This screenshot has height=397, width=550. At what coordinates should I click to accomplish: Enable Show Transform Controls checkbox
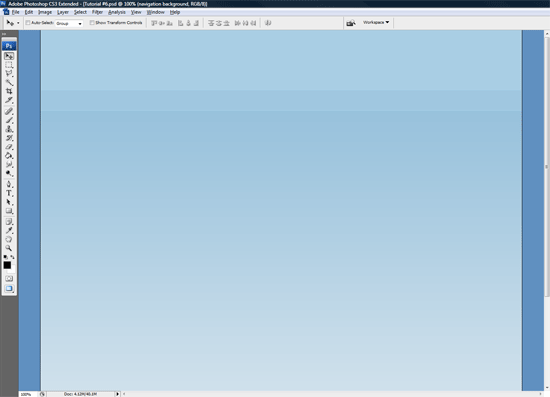92,23
